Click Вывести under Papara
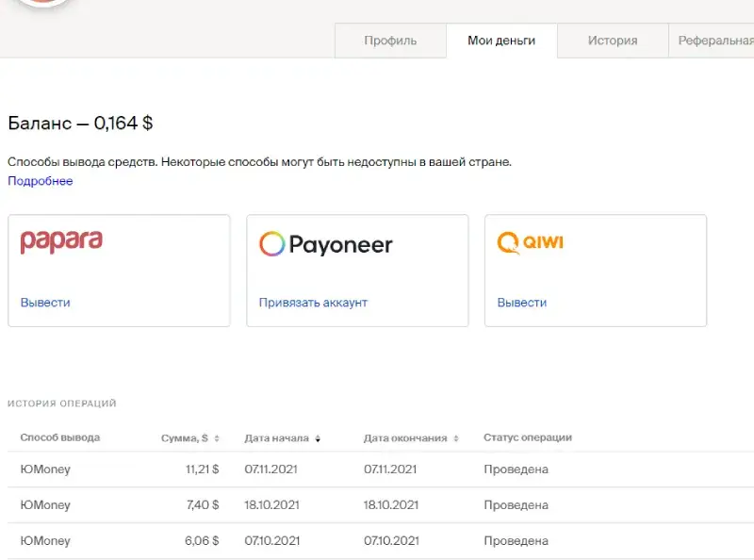754x560 pixels. click(x=45, y=303)
